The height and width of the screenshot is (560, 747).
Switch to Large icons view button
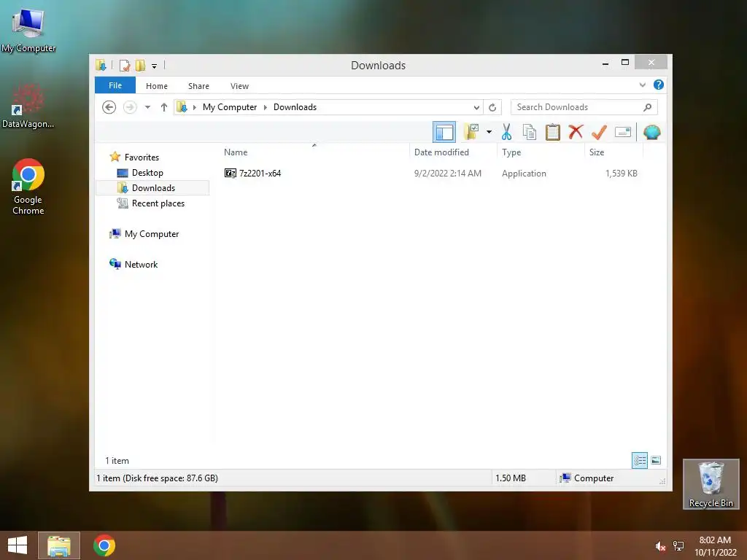(656, 460)
